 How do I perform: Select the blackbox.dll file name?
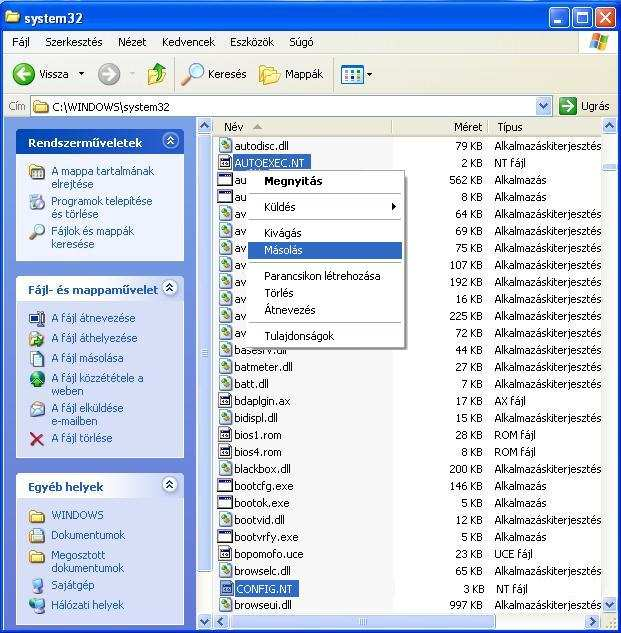pyautogui.click(x=262, y=469)
